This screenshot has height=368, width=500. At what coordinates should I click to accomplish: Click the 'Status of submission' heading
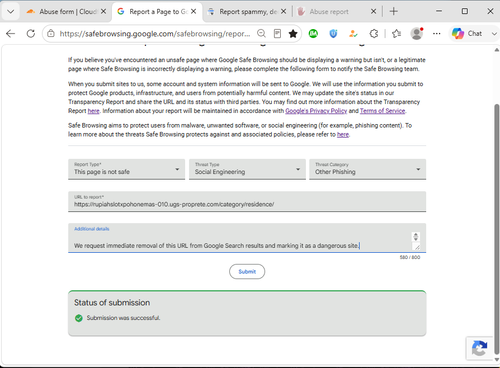pyautogui.click(x=112, y=303)
